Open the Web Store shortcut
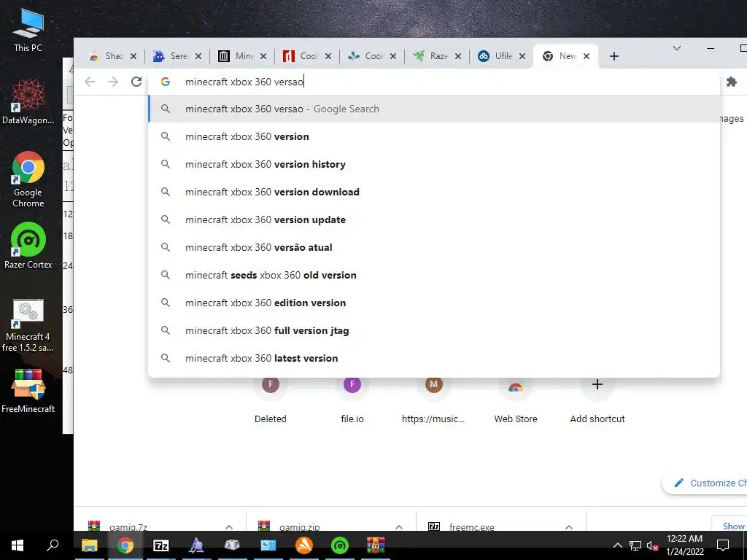Screen dimensions: 747x560 point(516,400)
